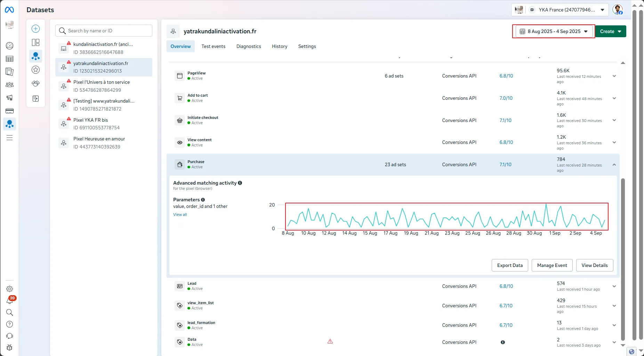Open the notifications bell with 20 badge

pyautogui.click(x=10, y=300)
